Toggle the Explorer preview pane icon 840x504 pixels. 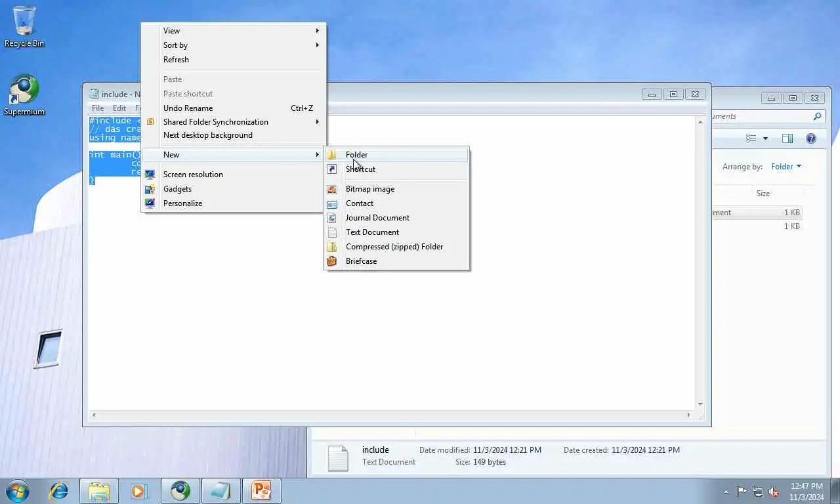click(787, 138)
